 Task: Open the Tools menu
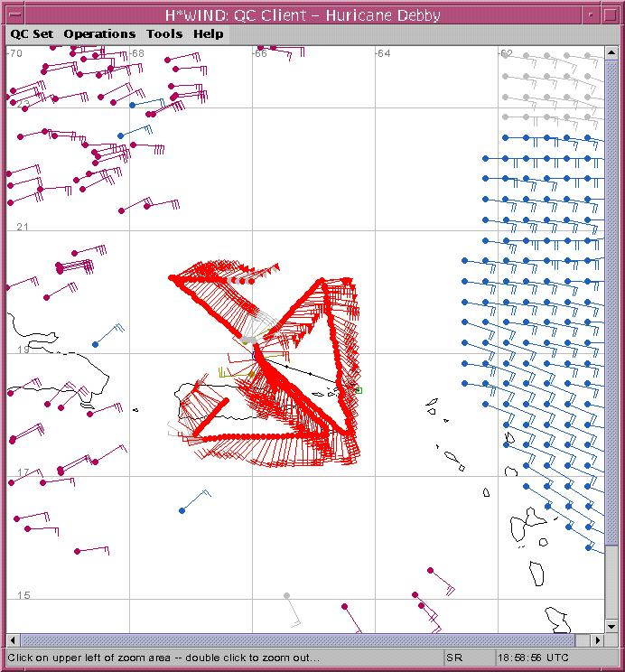(x=163, y=34)
